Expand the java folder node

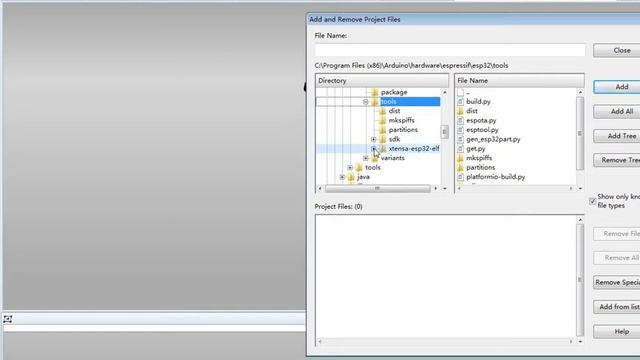coord(342,177)
